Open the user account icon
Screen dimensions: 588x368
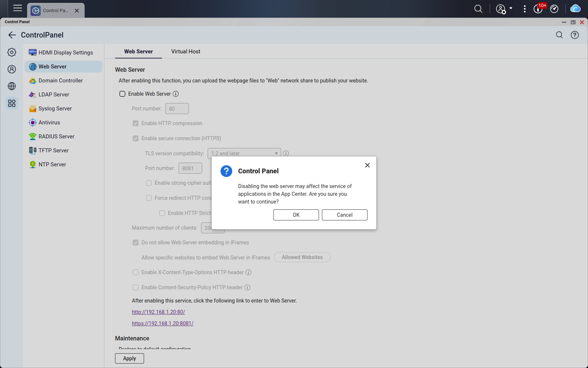501,9
